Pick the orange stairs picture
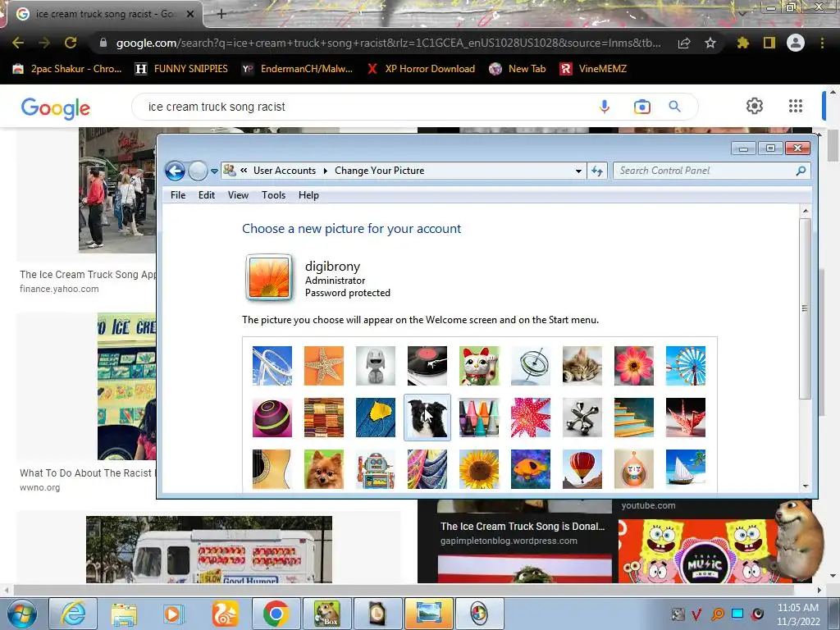Image resolution: width=840 pixels, height=630 pixels. pyautogui.click(x=634, y=418)
